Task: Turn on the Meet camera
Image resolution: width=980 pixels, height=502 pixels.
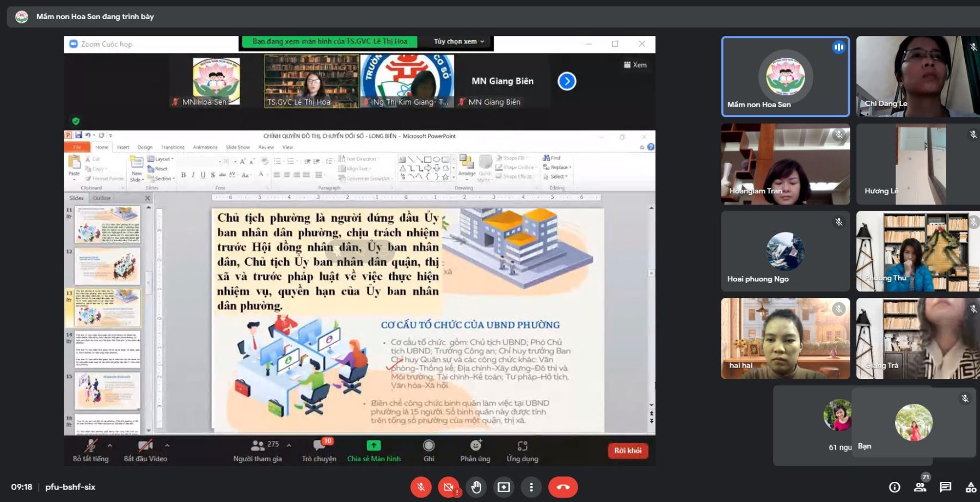Action: 448,487
